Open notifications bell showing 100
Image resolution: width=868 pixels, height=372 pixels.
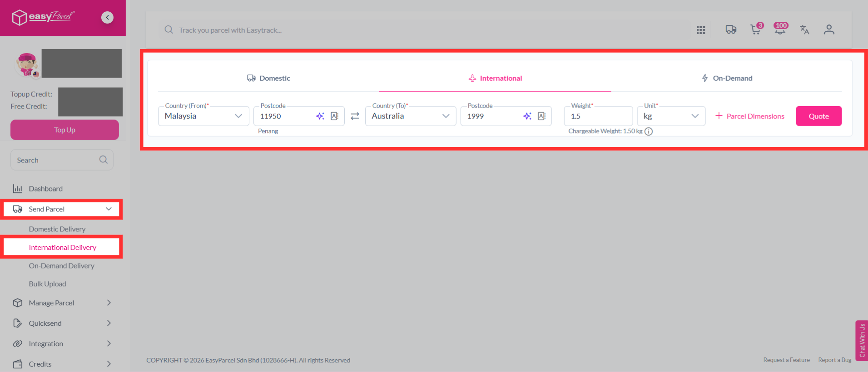tap(780, 29)
